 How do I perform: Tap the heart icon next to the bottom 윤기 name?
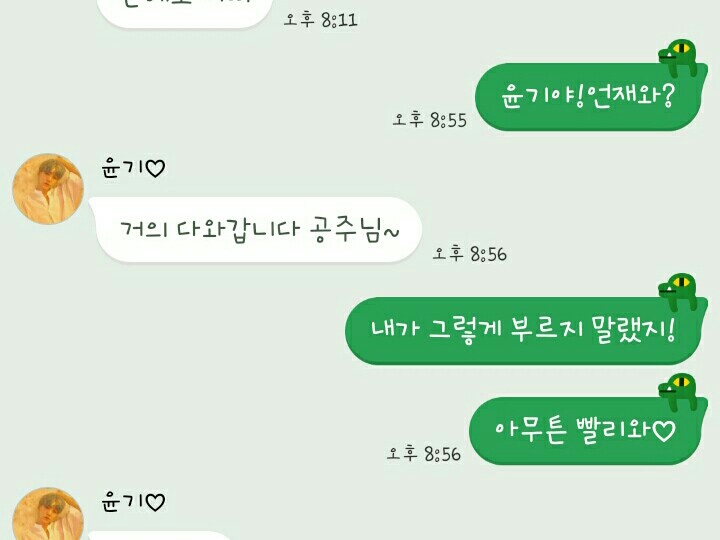(x=155, y=502)
